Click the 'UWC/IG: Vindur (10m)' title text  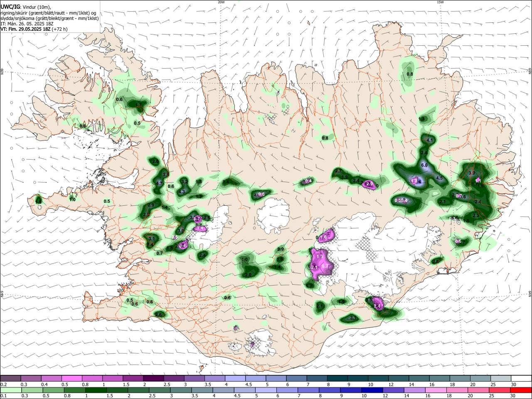(x=26, y=7)
